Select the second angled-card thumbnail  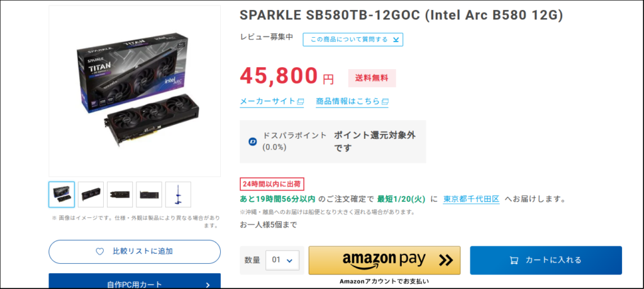point(91,195)
